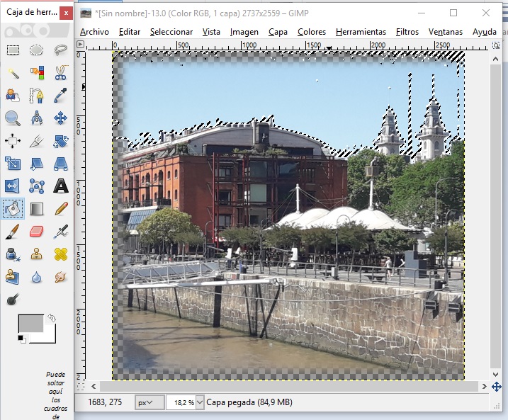This screenshot has width=508, height=420.
Task: Select the Blend gradient tool
Action: pyautogui.click(x=37, y=209)
